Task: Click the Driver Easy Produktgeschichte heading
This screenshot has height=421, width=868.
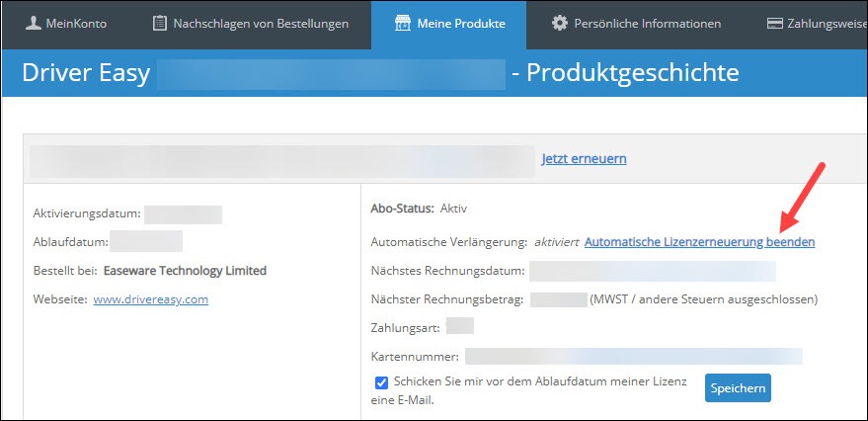Action: pyautogui.click(x=380, y=73)
